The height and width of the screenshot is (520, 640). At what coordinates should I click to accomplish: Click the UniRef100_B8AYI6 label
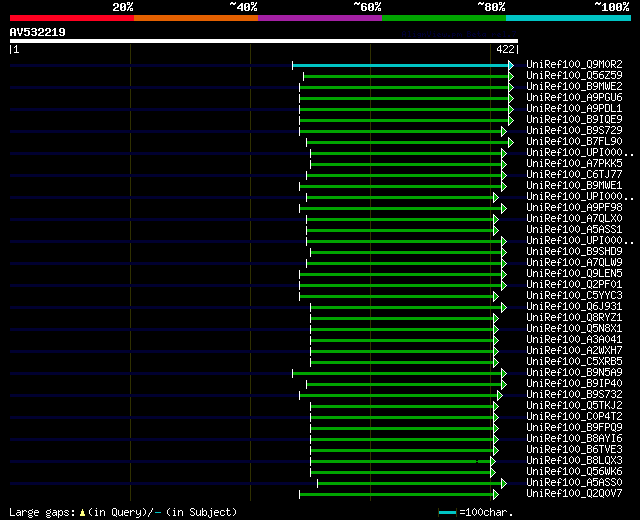tap(574, 439)
